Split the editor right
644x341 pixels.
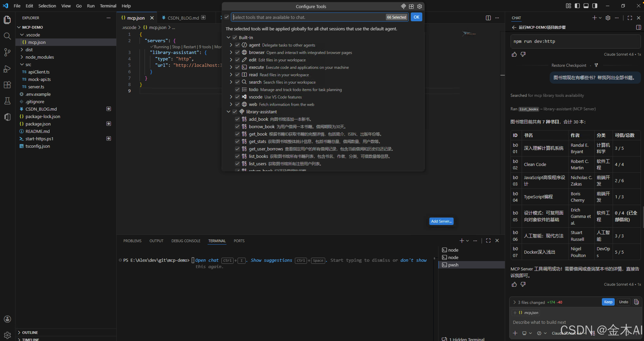(x=488, y=18)
